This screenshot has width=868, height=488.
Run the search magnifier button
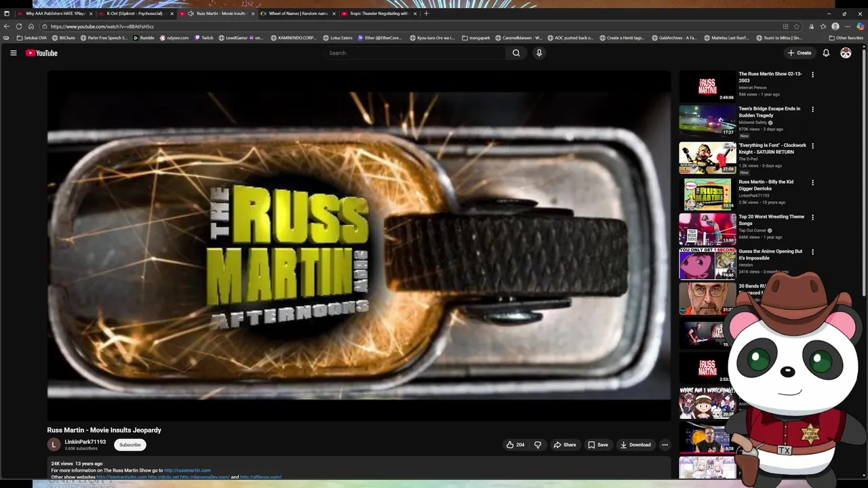click(x=516, y=53)
